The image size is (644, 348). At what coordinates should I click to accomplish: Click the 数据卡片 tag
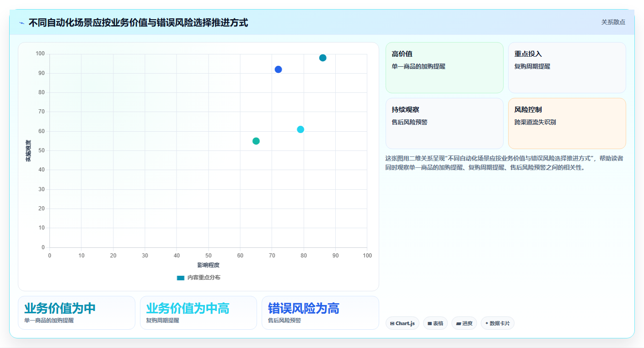(498, 323)
